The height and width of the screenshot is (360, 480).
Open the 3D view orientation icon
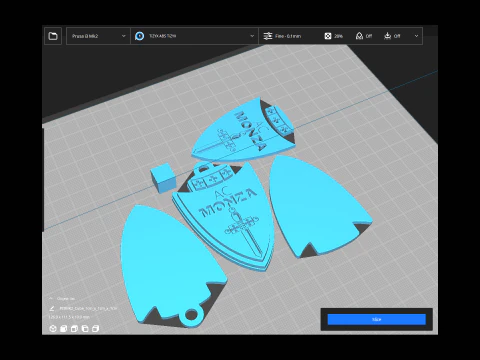[x=53, y=329]
